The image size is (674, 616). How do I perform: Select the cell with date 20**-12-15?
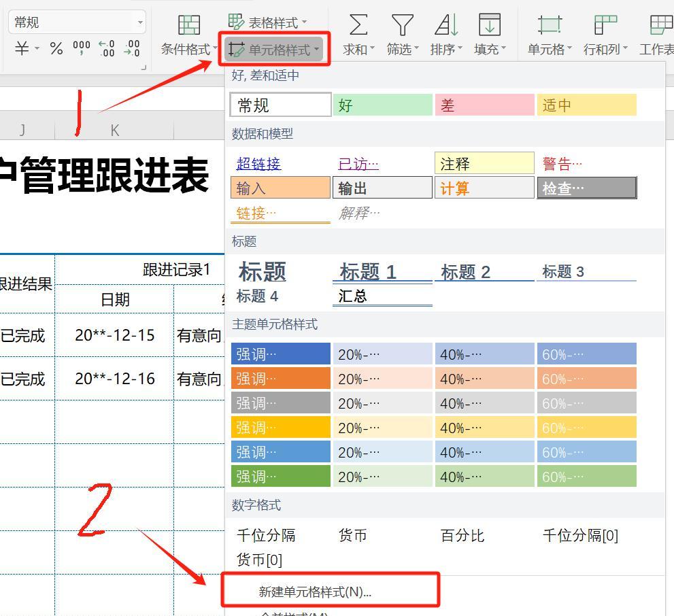(114, 335)
